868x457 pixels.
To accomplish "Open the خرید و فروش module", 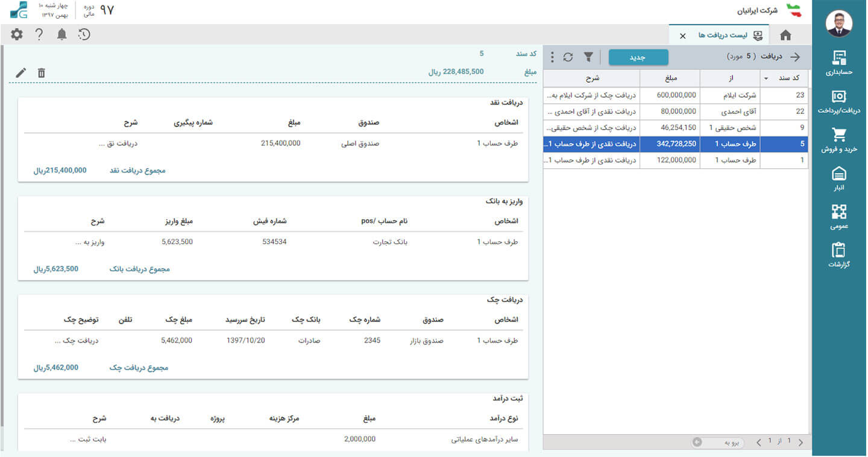I will pyautogui.click(x=839, y=140).
